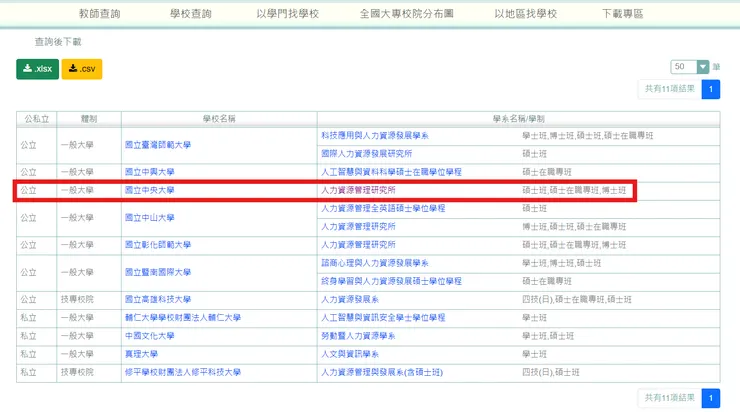
Task: Select 四技(日),碩士班 degree text
Action: (x=551, y=372)
